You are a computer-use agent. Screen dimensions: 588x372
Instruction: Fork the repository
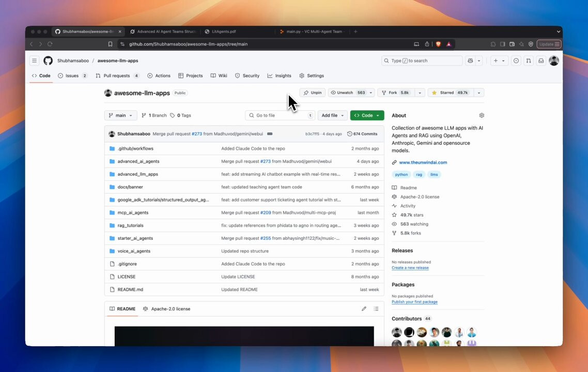pos(396,92)
